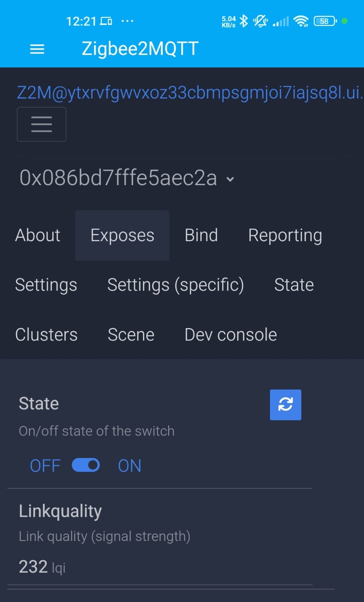Open the Bind tab

201,236
